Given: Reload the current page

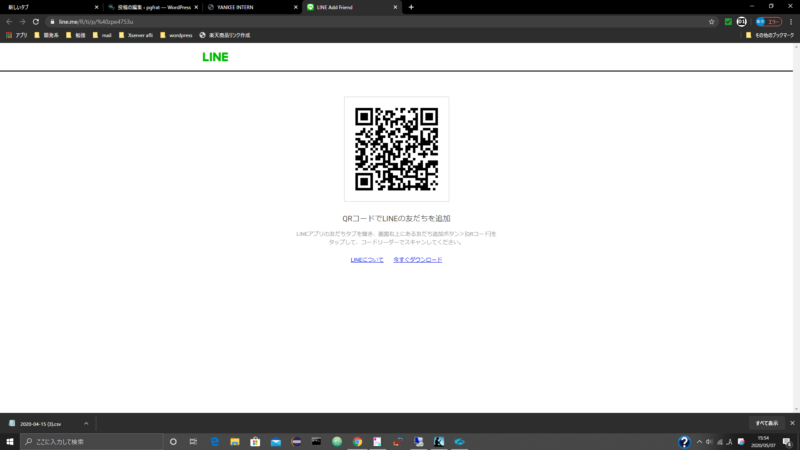Looking at the screenshot, I should click(36, 22).
